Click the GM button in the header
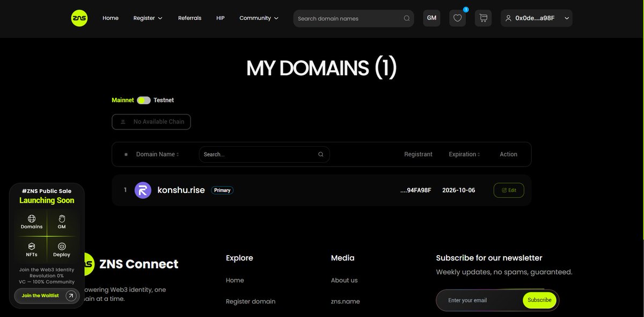 pyautogui.click(x=431, y=18)
